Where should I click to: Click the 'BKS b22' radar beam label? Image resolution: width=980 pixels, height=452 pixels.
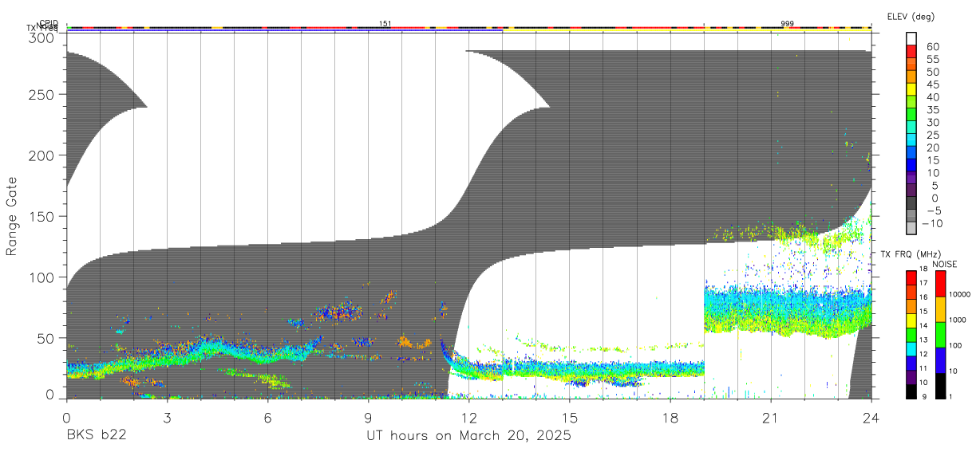click(x=97, y=436)
